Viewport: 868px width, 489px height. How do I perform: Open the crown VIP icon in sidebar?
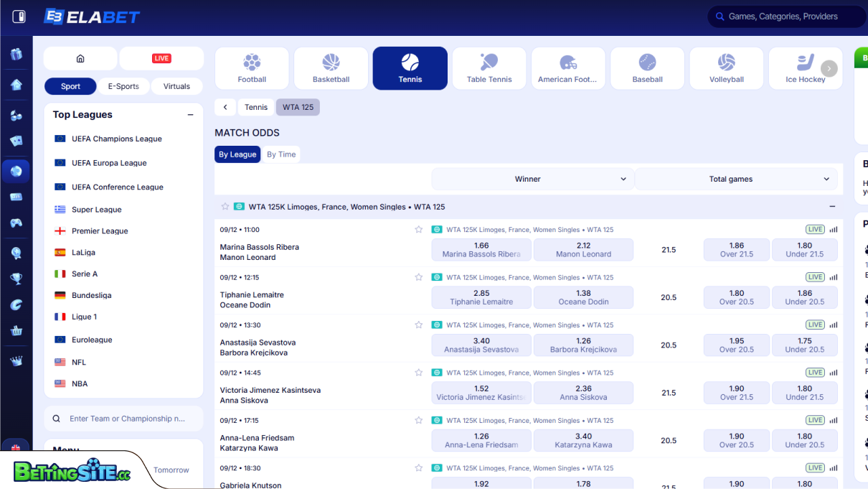tap(16, 360)
